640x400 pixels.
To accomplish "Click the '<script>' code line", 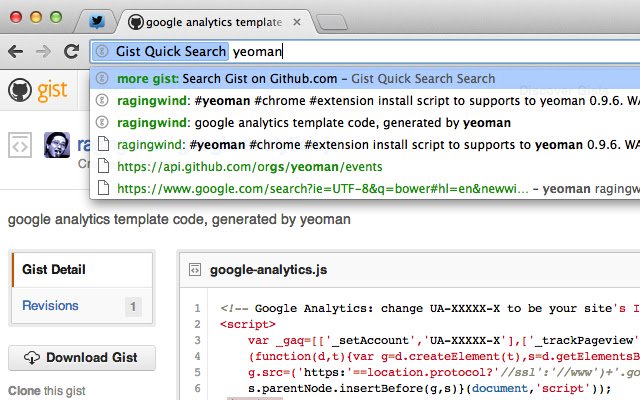I will point(248,324).
